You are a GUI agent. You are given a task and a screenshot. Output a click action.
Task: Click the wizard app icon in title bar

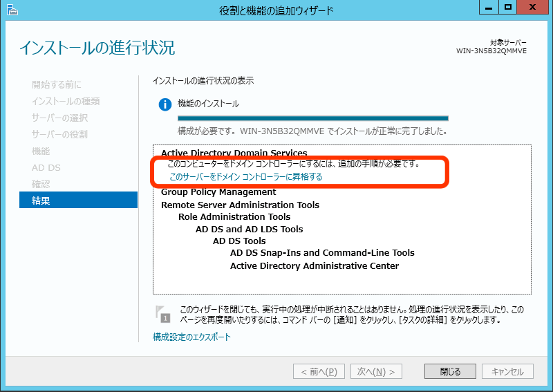tap(12, 10)
